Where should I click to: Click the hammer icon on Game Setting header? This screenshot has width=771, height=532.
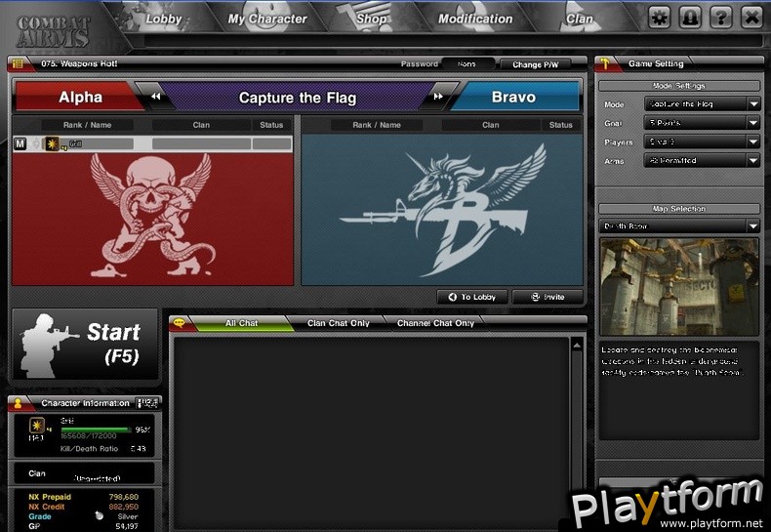605,63
